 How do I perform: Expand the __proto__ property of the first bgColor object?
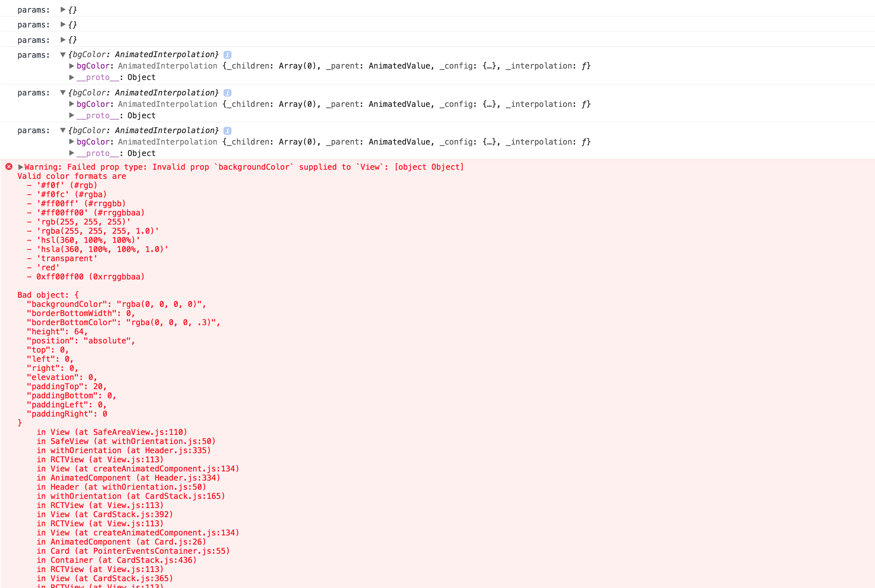71,77
